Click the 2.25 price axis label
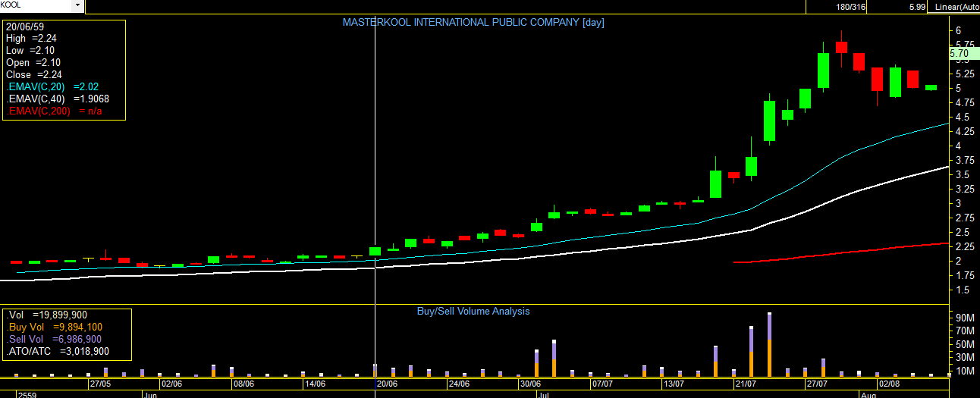980x398 pixels. (x=965, y=246)
